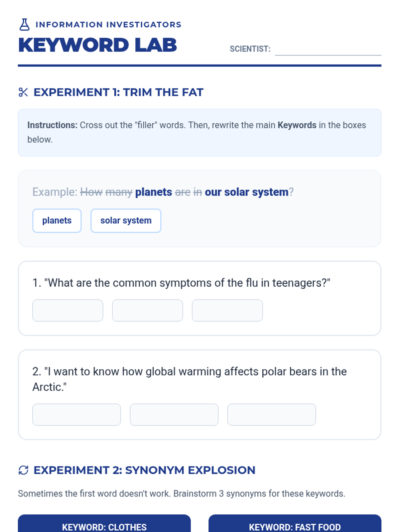Image resolution: width=399 pixels, height=532 pixels.
Task: Click the Experiment 1: Trim the Fat heading
Action: pyautogui.click(x=118, y=92)
